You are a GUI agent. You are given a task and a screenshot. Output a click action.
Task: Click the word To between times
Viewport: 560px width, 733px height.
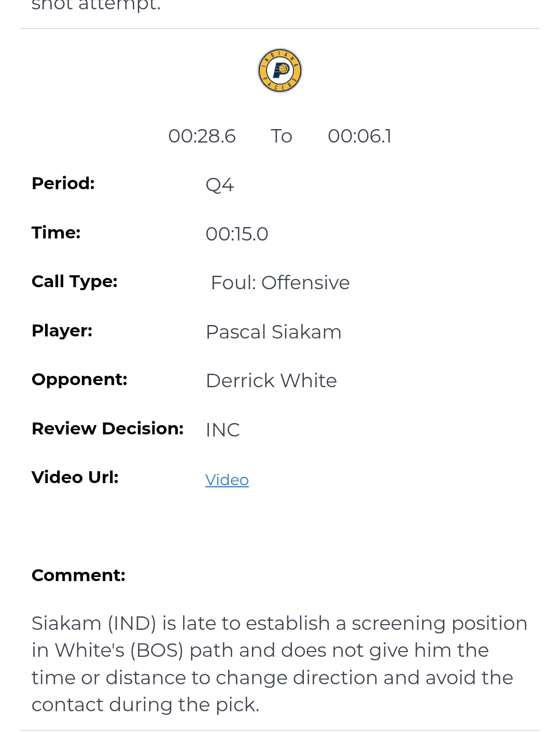tap(282, 136)
